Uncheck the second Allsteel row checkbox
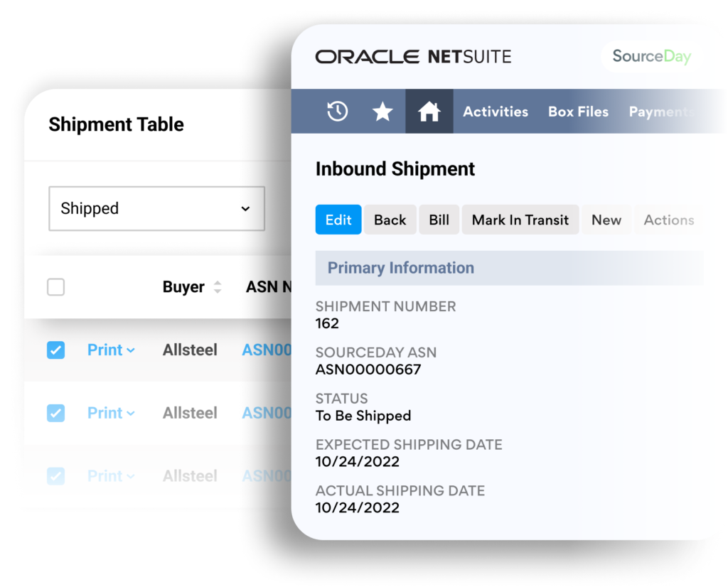The height and width of the screenshot is (587, 728). [x=55, y=413]
